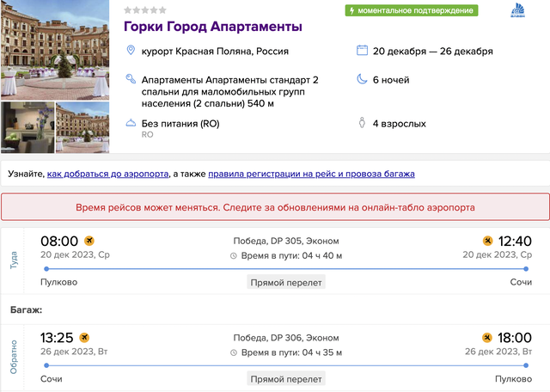This screenshot has width=550, height=392.
Task: Click Прямой перелет badge of DP 306 flight
Action: point(286,379)
